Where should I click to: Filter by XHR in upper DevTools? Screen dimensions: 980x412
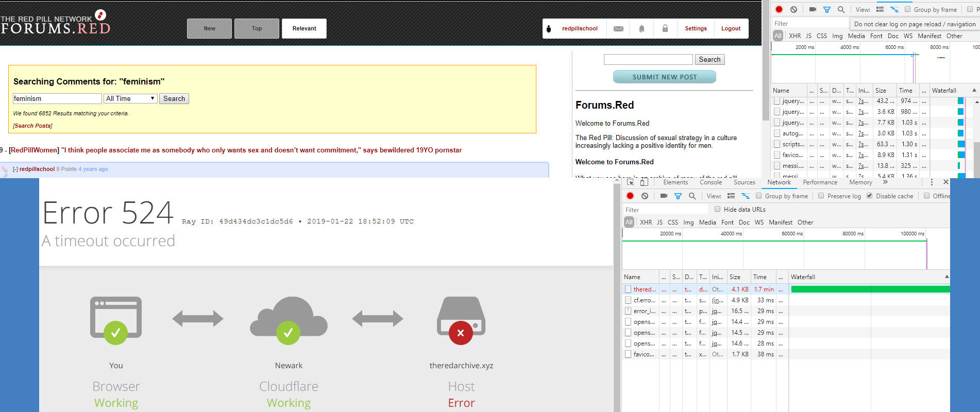tap(795, 36)
